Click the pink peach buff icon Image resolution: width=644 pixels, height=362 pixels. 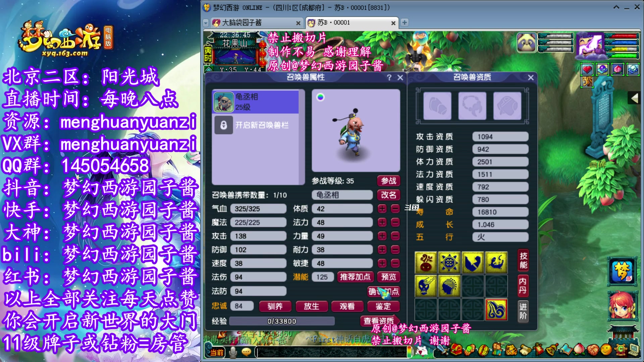tap(618, 69)
